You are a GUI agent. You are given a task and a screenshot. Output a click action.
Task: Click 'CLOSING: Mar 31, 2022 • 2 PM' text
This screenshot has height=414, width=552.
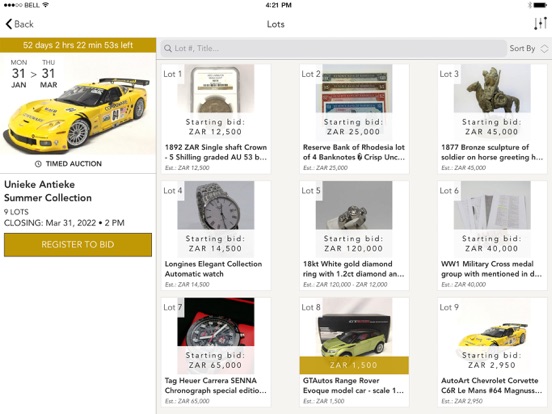[x=64, y=223]
